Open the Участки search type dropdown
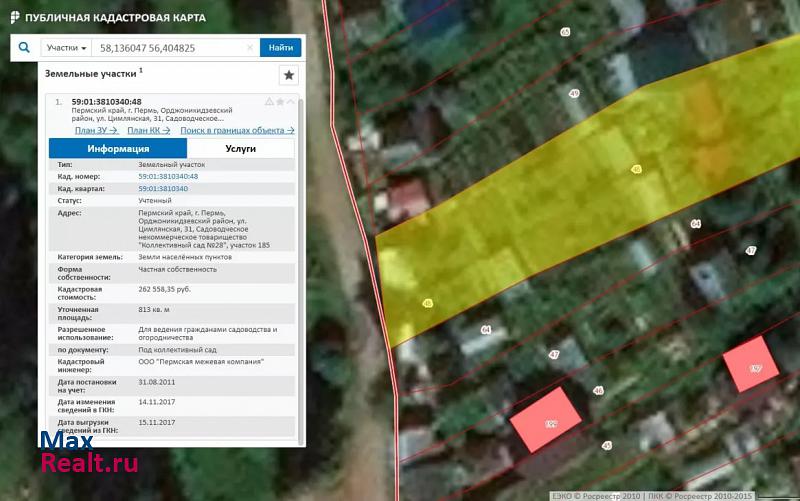 click(67, 48)
